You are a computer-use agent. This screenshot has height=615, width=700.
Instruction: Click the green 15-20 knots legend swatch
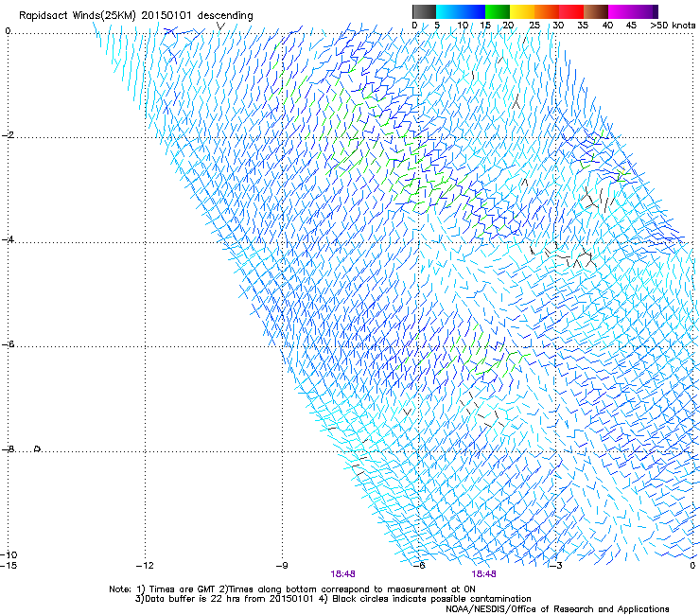(x=498, y=11)
